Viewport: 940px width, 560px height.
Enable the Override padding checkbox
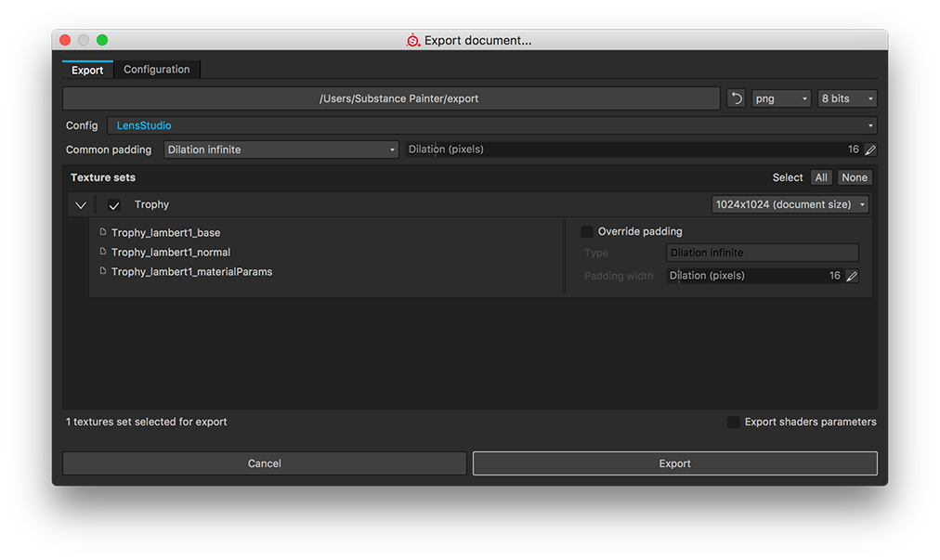587,231
